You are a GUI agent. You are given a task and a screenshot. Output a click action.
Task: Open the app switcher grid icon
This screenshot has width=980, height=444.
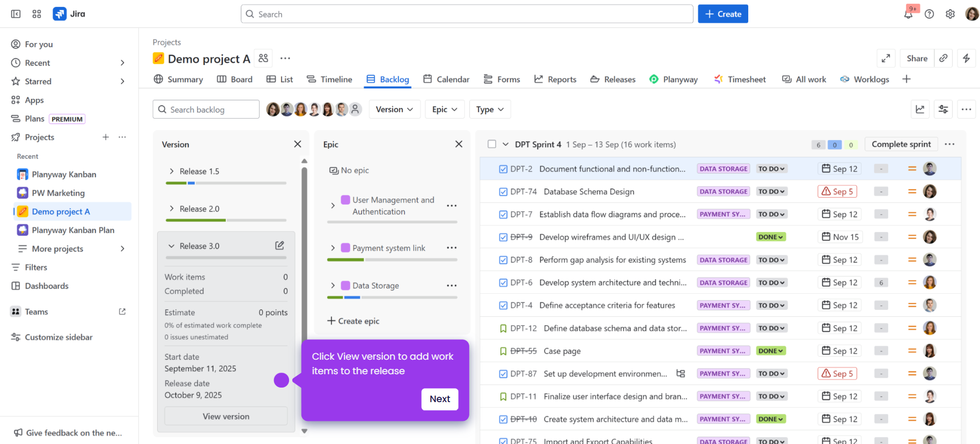click(x=36, y=14)
